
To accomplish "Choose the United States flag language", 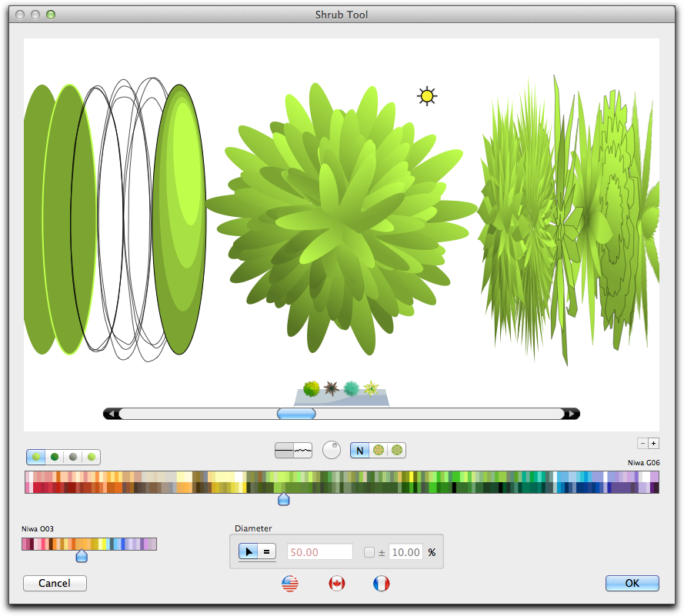I will [x=290, y=583].
